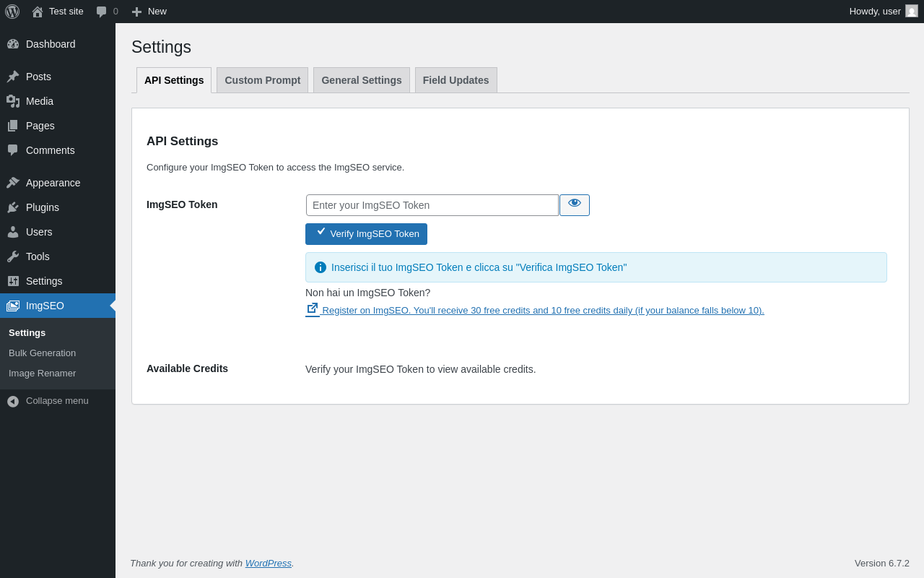Click the plus icon beside New
This screenshot has width=924, height=578.
click(136, 12)
